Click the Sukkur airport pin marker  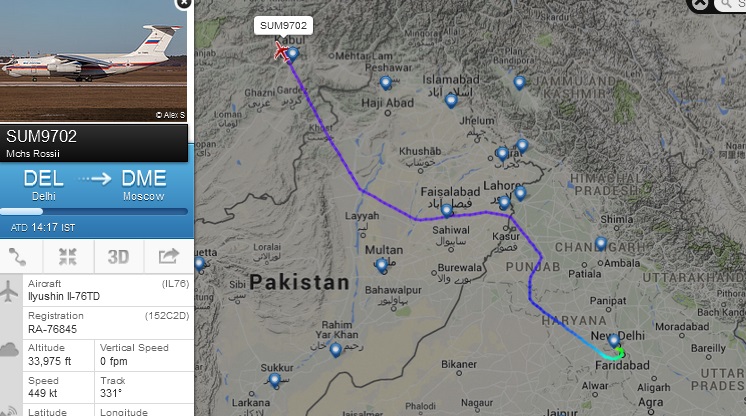coord(275,381)
